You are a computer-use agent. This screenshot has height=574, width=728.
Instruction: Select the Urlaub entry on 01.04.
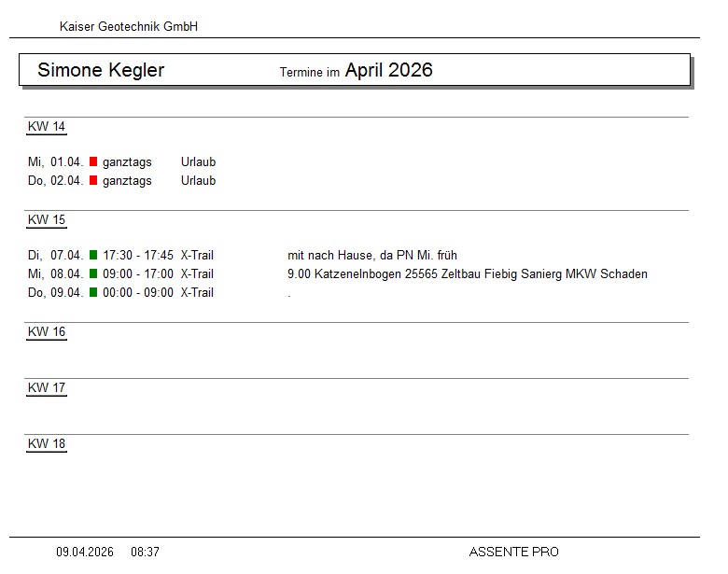(x=198, y=162)
